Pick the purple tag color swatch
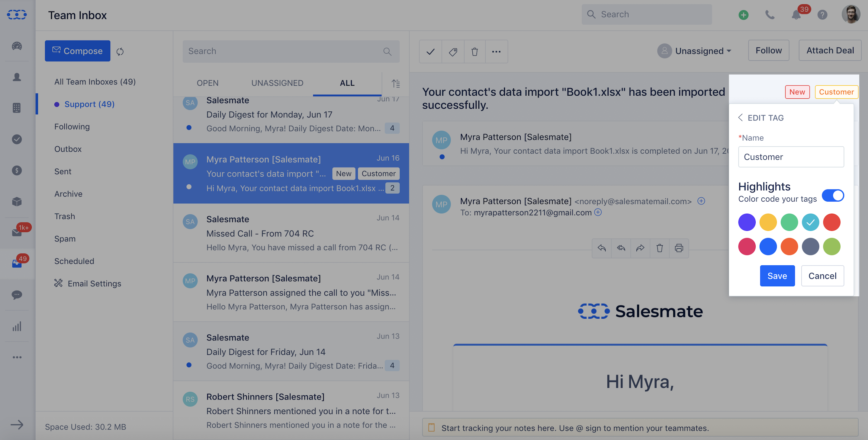Screen dimensions: 868x440 pos(747,222)
